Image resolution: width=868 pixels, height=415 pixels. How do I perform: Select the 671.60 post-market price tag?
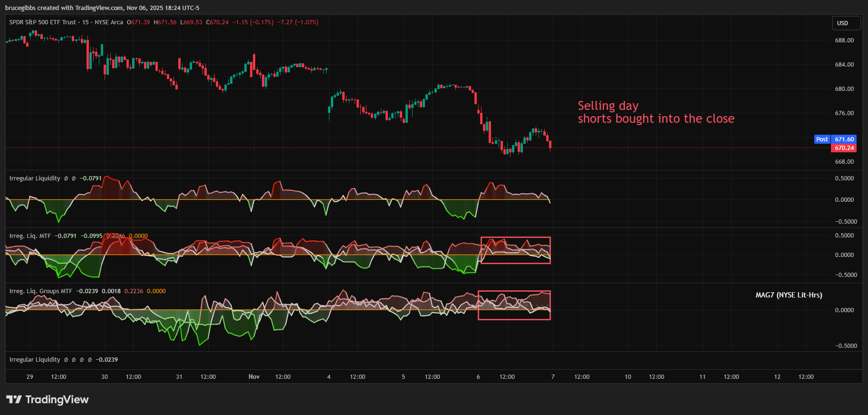[844, 139]
